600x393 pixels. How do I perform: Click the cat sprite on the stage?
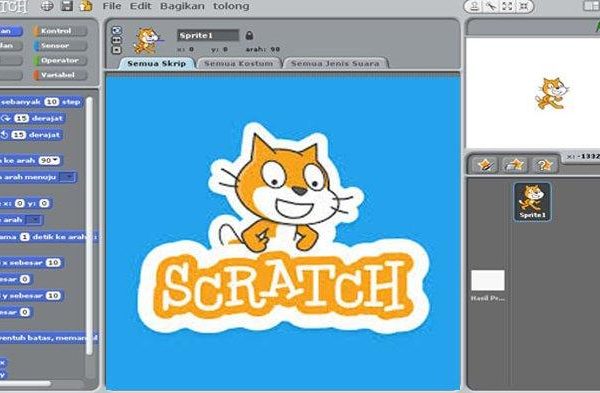tap(551, 94)
